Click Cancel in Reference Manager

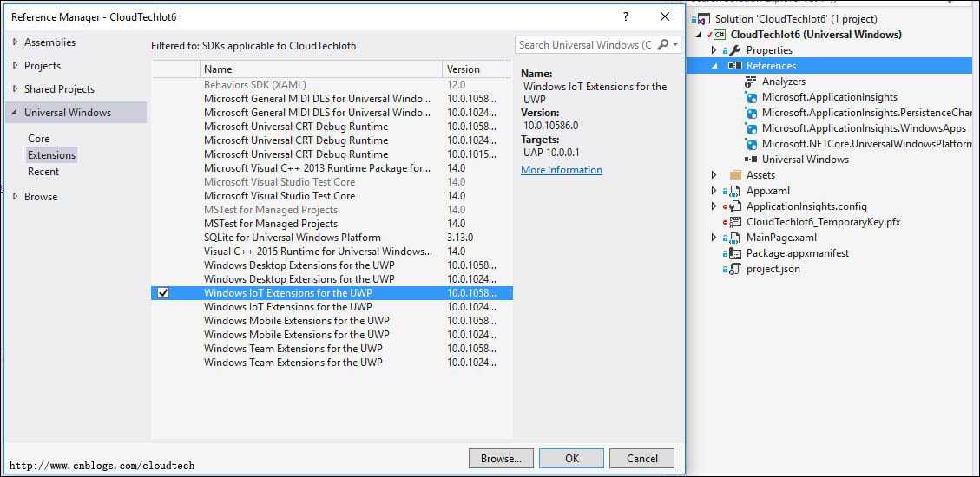pos(641,458)
